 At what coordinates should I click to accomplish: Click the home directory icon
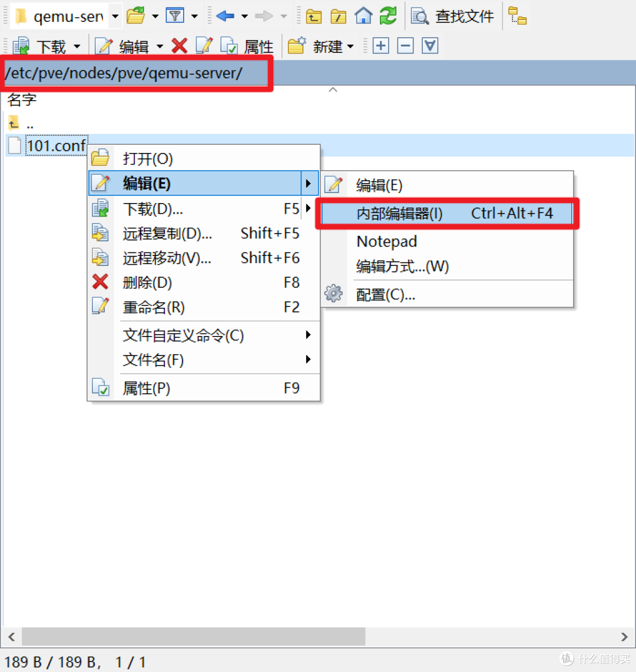pyautogui.click(x=363, y=16)
